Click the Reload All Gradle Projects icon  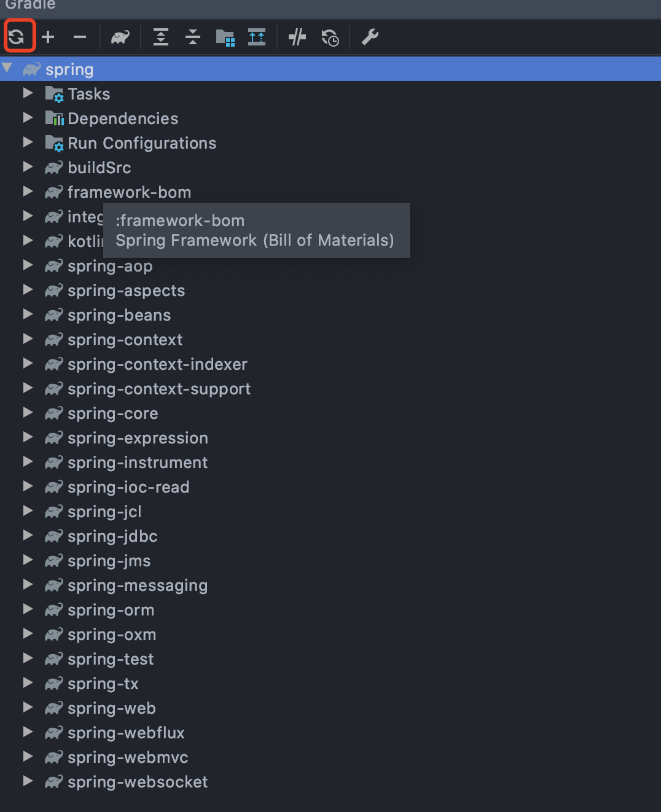coord(17,37)
